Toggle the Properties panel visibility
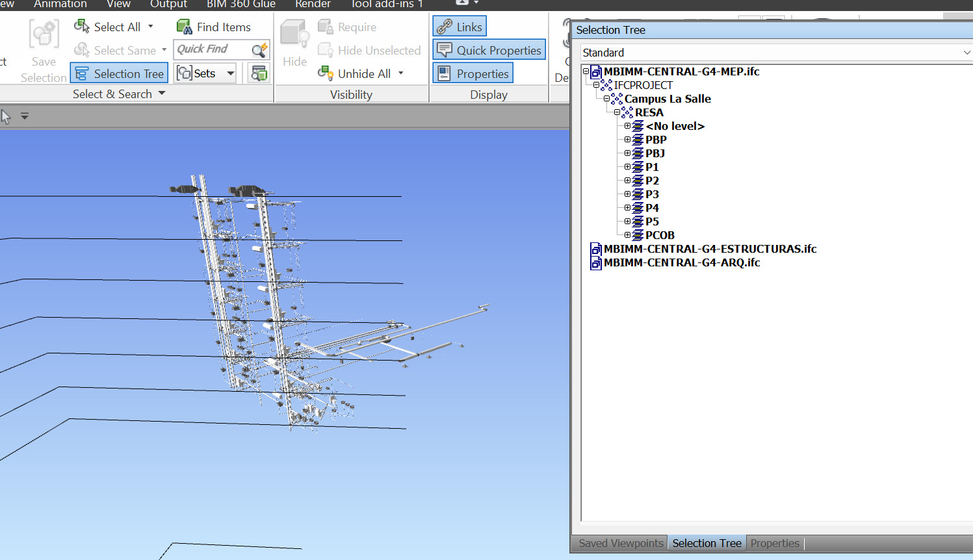973x560 pixels. pos(473,73)
